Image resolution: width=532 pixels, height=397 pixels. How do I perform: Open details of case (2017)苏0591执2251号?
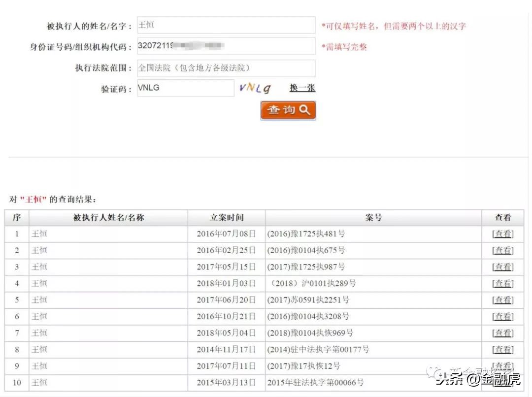pyautogui.click(x=503, y=300)
